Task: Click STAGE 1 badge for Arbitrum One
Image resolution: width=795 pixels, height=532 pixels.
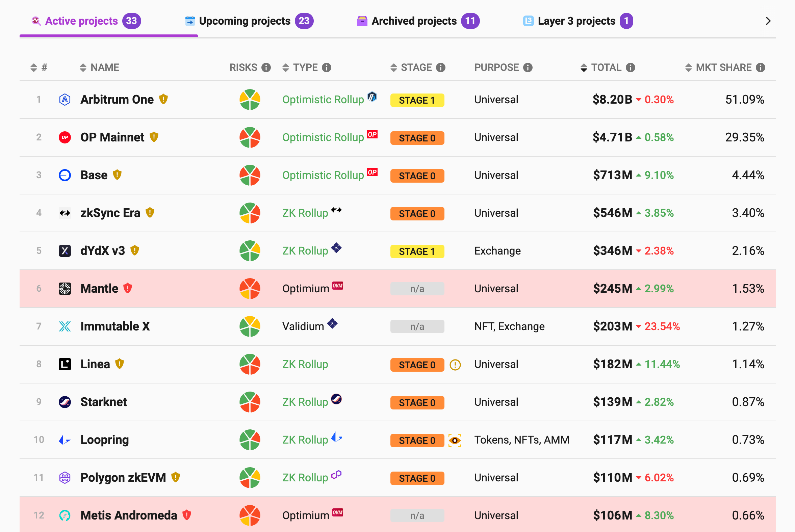Action: (417, 101)
